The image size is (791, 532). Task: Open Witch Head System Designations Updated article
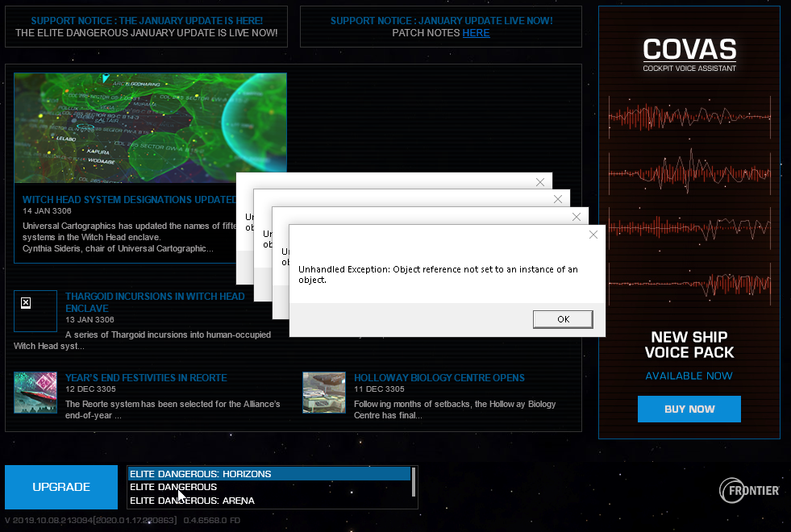129,200
